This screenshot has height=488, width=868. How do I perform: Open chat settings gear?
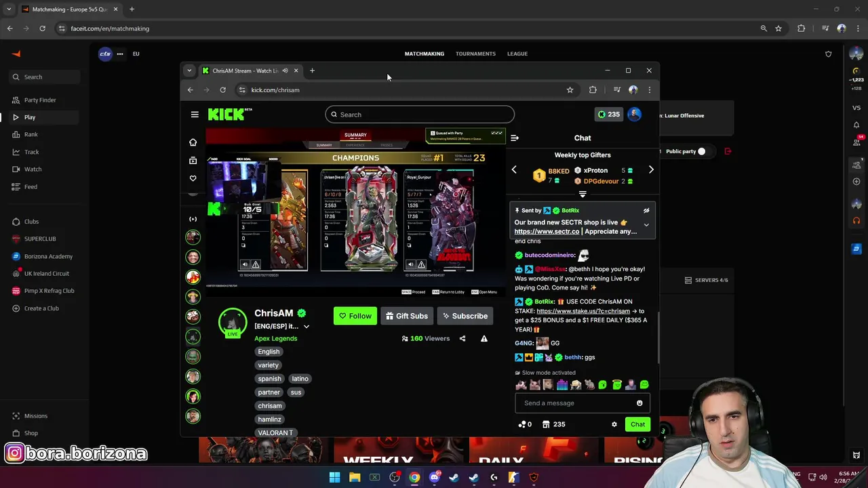click(x=614, y=424)
